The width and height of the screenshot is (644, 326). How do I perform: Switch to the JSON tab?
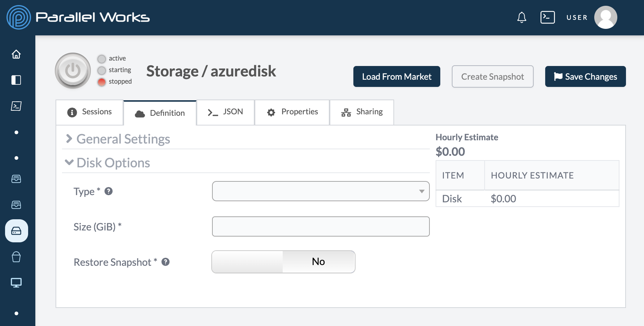[x=226, y=112]
